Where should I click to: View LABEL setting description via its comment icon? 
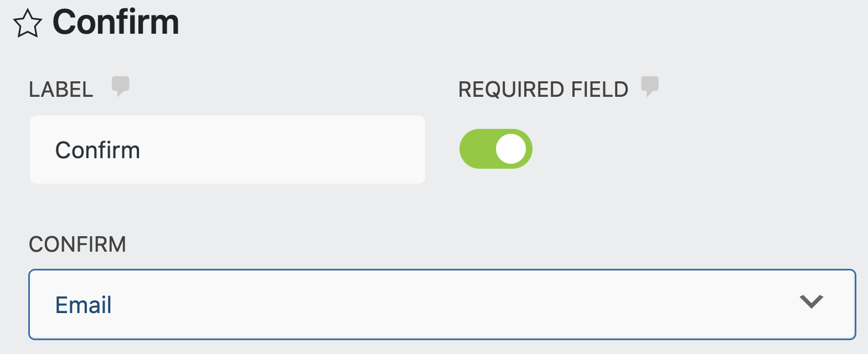[x=121, y=86]
